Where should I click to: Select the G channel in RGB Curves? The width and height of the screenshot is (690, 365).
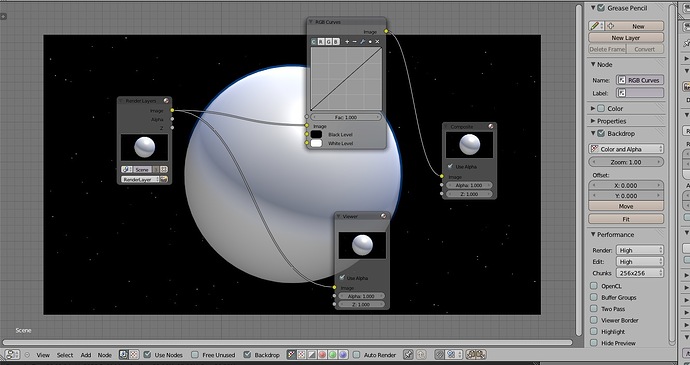[x=329, y=41]
